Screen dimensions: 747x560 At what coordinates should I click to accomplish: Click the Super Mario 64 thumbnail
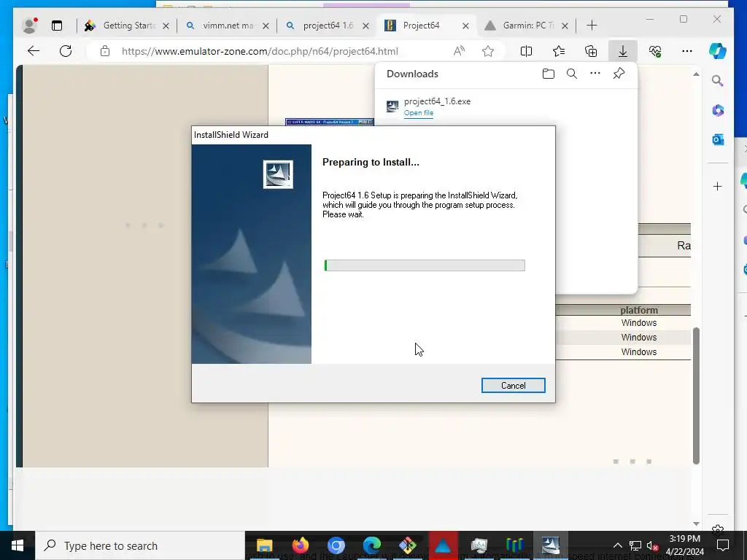330,122
